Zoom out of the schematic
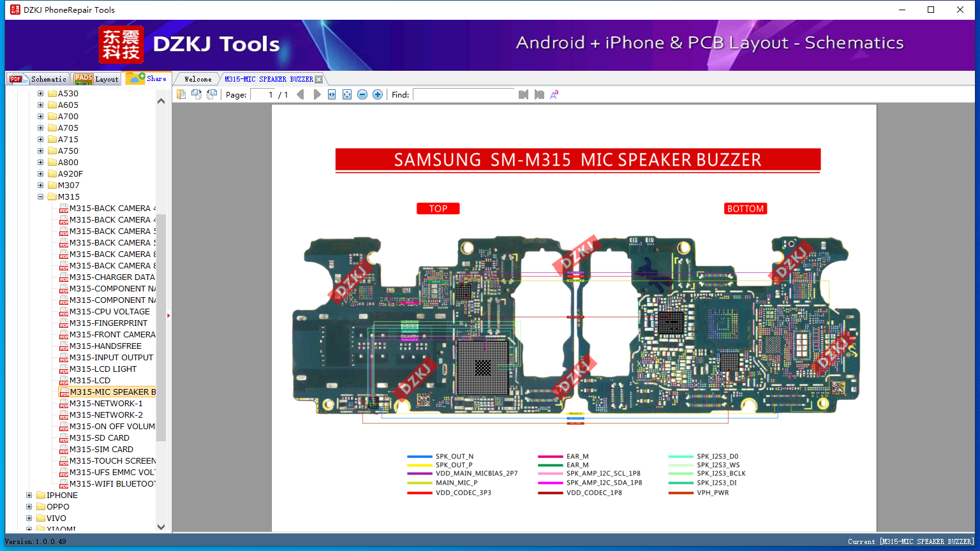980x551 pixels. (x=362, y=94)
